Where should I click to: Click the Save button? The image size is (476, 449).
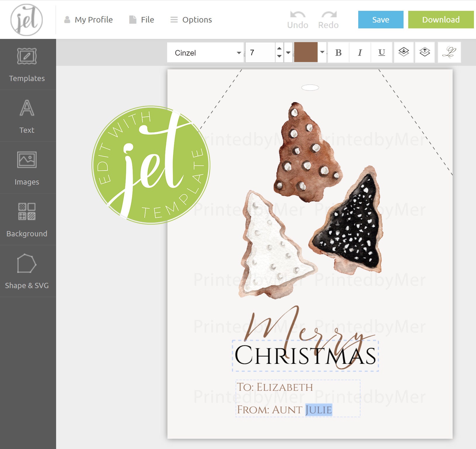tap(380, 20)
